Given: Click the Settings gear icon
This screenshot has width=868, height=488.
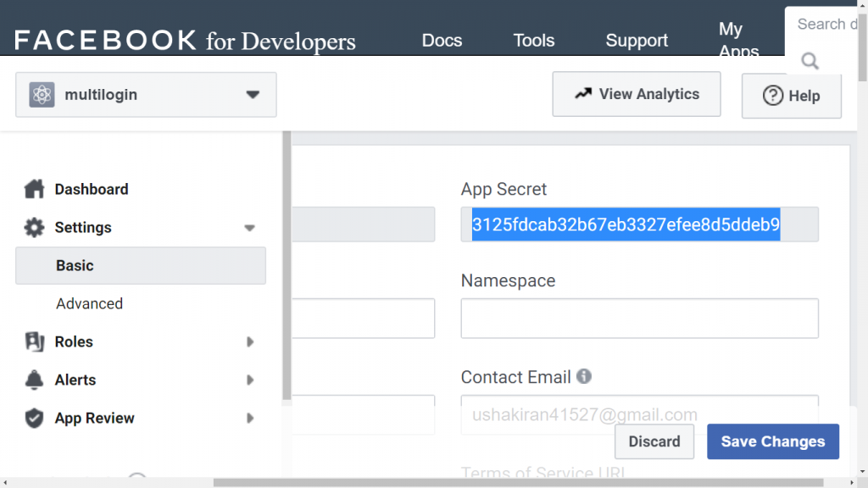Looking at the screenshot, I should 34,227.
